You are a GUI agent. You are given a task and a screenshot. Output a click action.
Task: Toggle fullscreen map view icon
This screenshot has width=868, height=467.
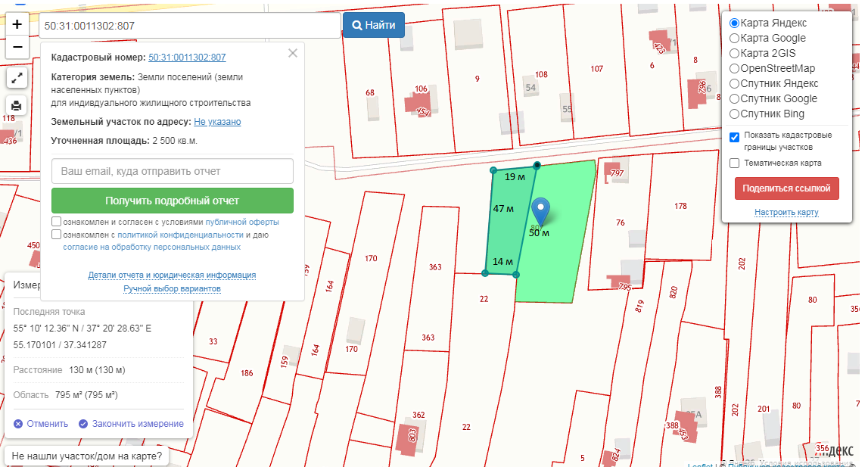click(x=17, y=77)
